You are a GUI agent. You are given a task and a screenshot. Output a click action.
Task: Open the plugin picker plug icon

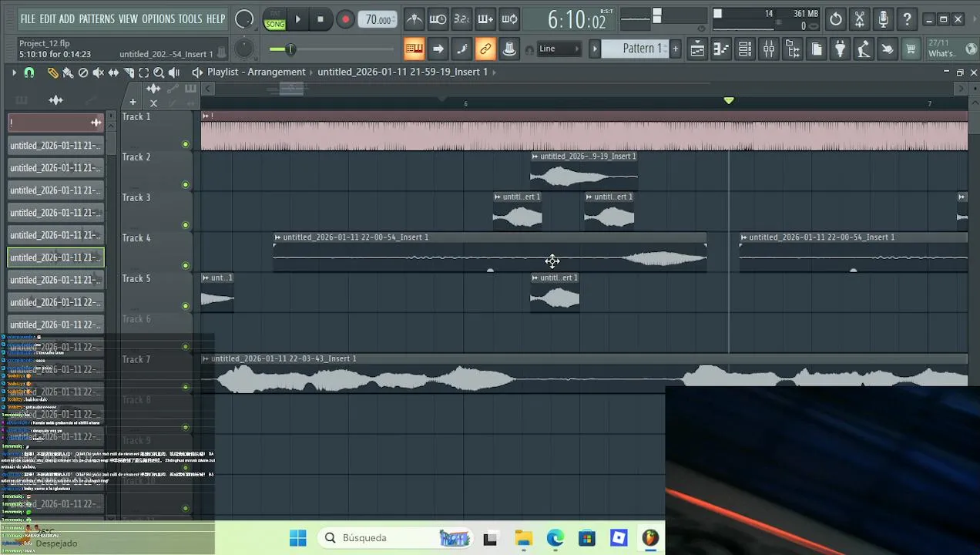tap(841, 49)
